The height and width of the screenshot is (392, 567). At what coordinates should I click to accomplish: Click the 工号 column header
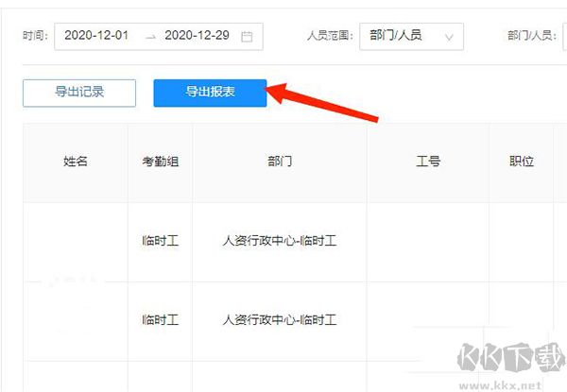428,162
